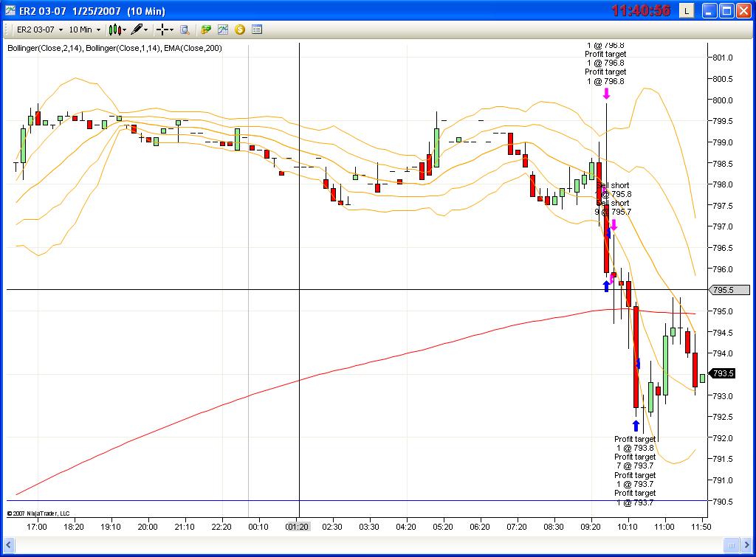Click the Bollinger and EMA indicator label
This screenshot has height=557, width=756.
click(114, 48)
